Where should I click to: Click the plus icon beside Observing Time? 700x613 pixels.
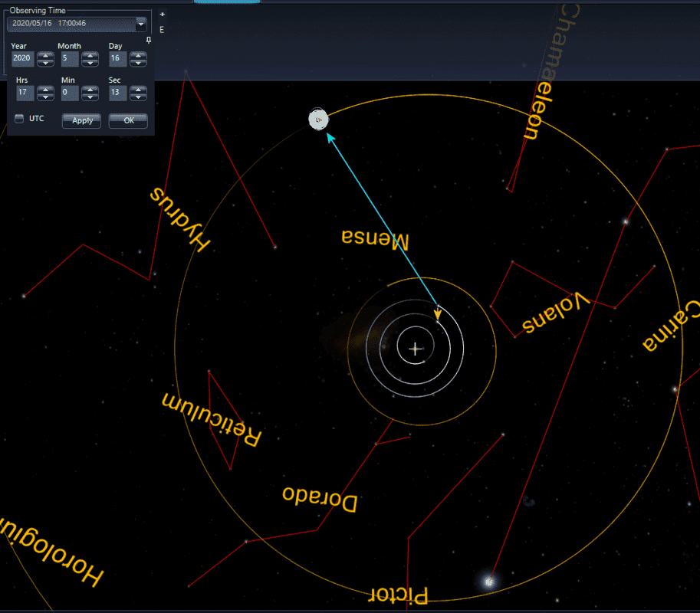point(162,15)
